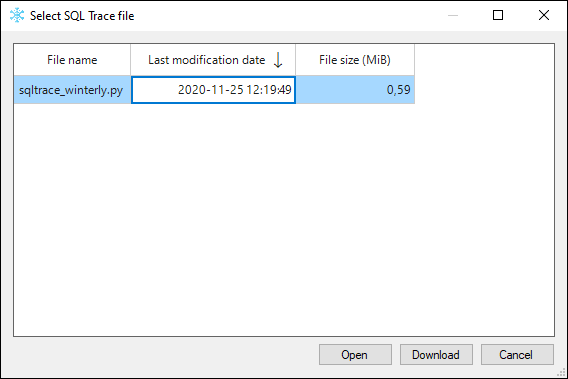Click the snowflake app icon in title bar
Viewport: 568px width, 379px height.
(17, 16)
